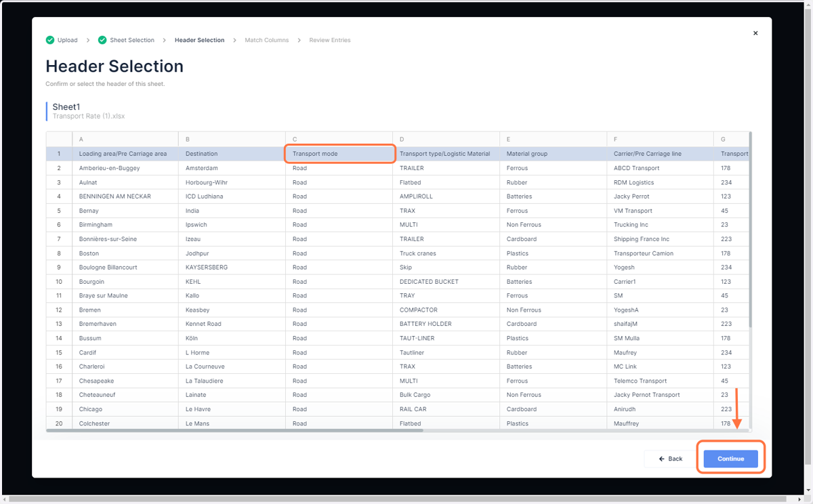Click the RDM Logistics cell
The height and width of the screenshot is (504, 813).
[x=660, y=182]
